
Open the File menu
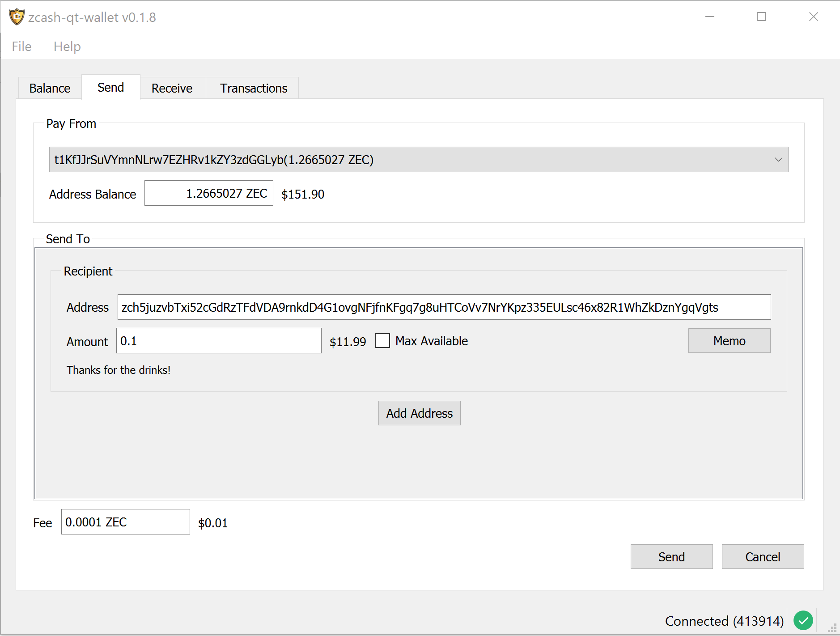(21, 47)
